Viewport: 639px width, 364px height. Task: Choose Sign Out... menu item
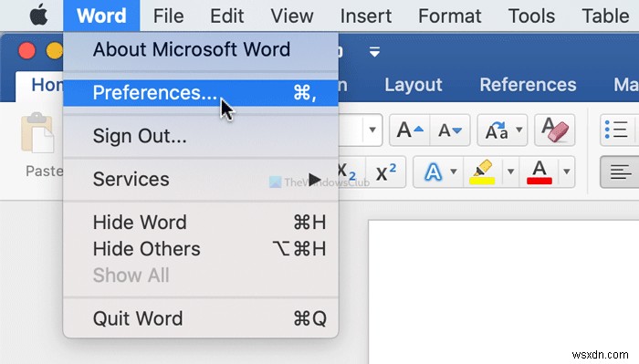pyautogui.click(x=201, y=136)
